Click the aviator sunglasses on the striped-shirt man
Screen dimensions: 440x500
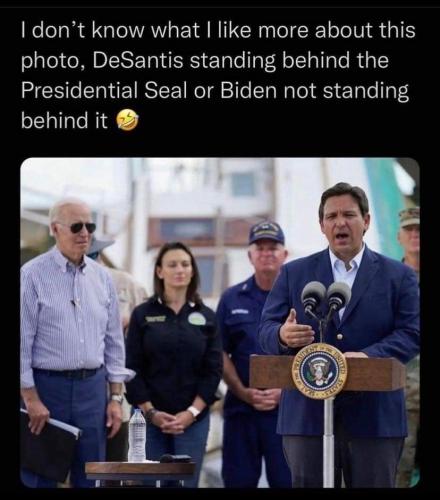(81, 228)
